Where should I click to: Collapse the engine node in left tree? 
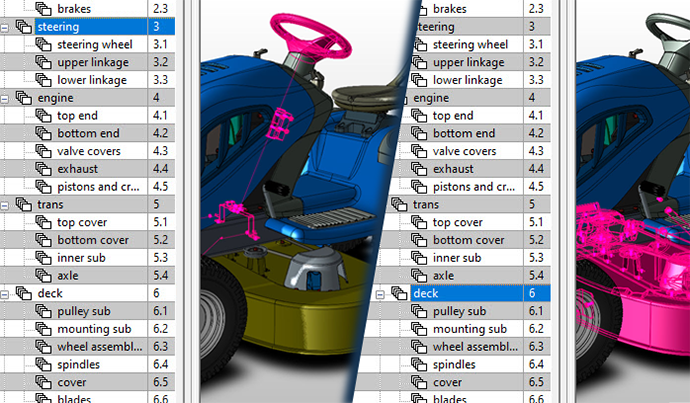coord(7,98)
